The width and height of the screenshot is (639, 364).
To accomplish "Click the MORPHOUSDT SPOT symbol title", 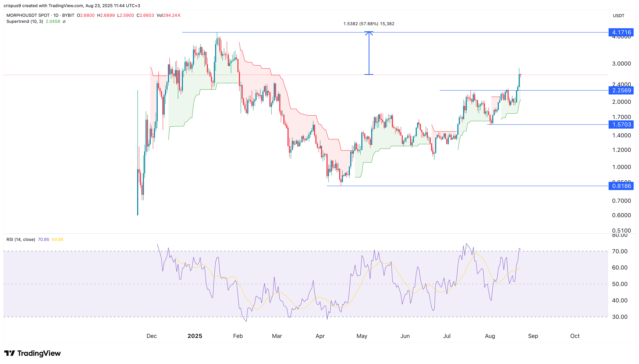I will click(x=28, y=15).
